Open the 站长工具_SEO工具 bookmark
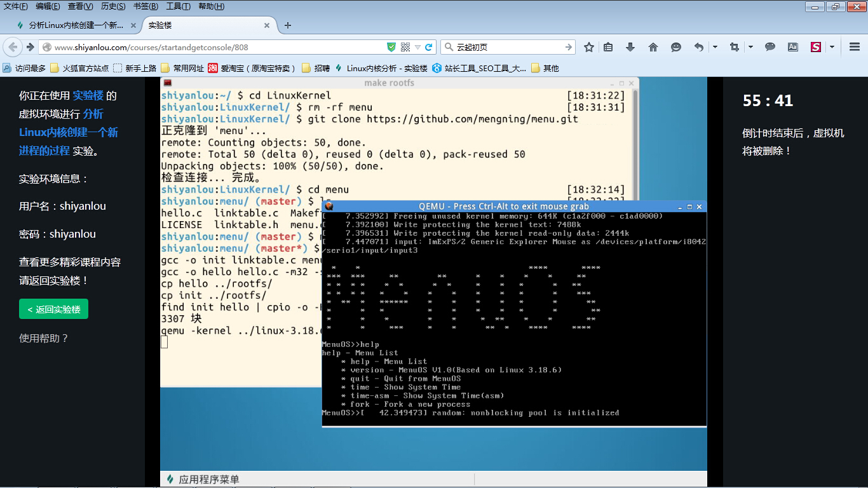The width and height of the screenshot is (868, 488). [479, 68]
